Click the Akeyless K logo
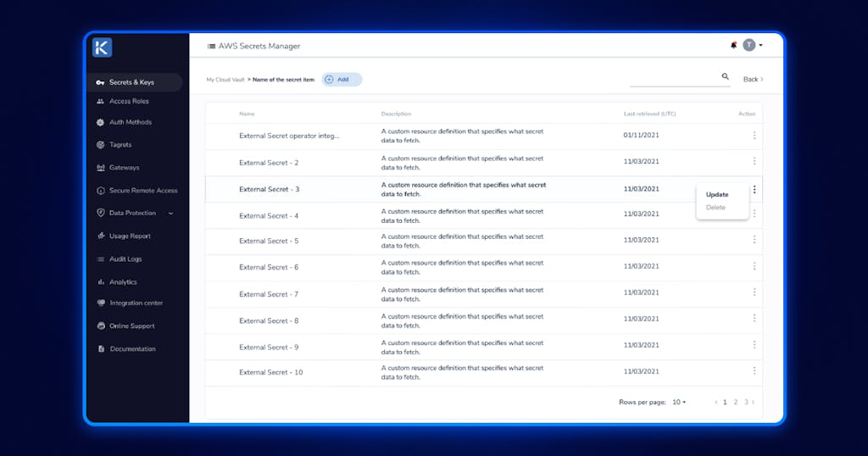Viewport: 868px width, 456px height. 102,47
